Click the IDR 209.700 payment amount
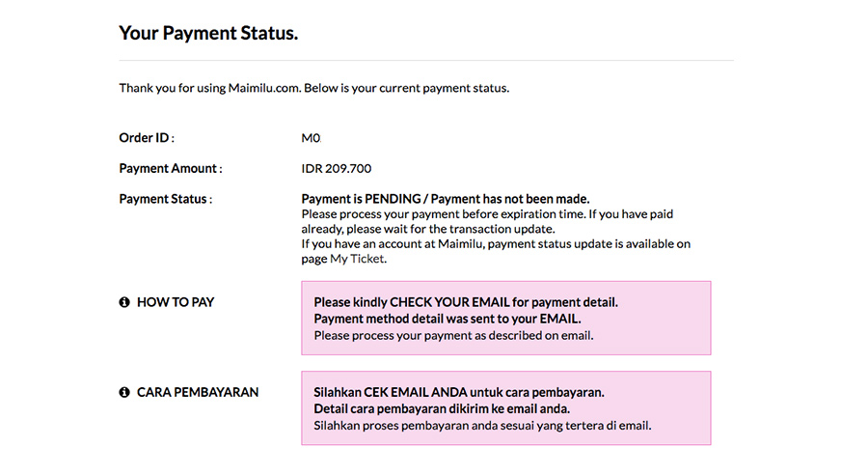Image resolution: width=868 pixels, height=475 pixels. [x=337, y=169]
